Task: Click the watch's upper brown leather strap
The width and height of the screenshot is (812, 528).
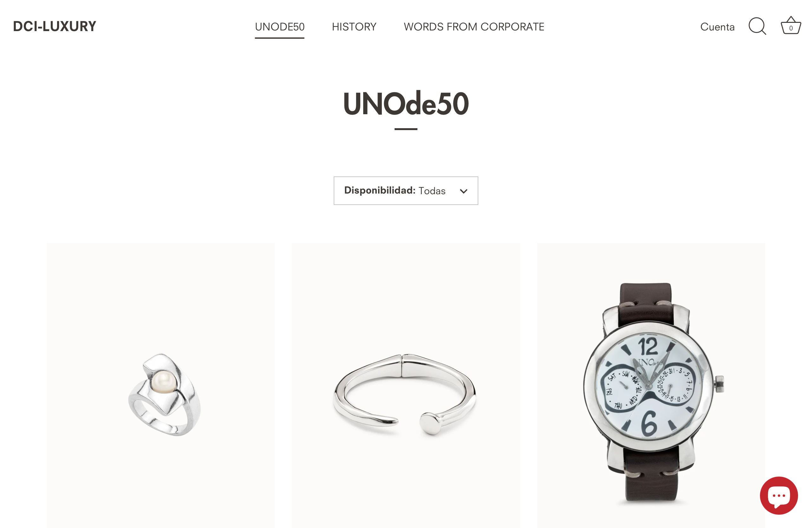Action: point(645,302)
